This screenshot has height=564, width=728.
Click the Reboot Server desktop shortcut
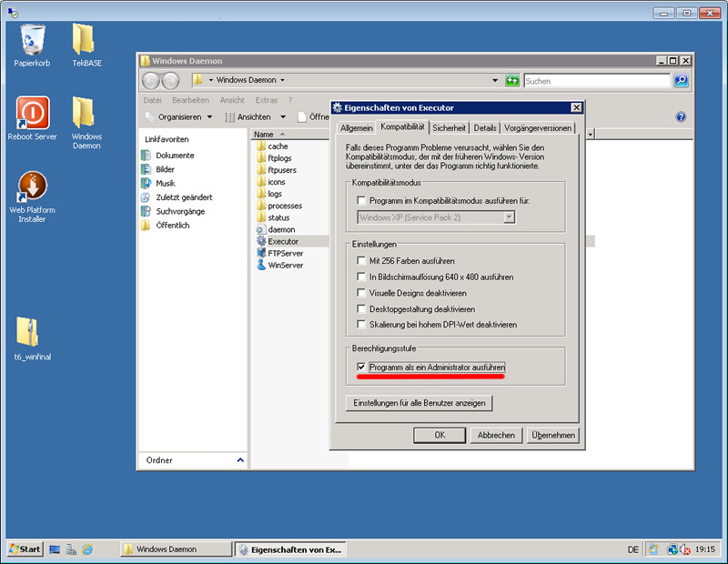[32, 118]
